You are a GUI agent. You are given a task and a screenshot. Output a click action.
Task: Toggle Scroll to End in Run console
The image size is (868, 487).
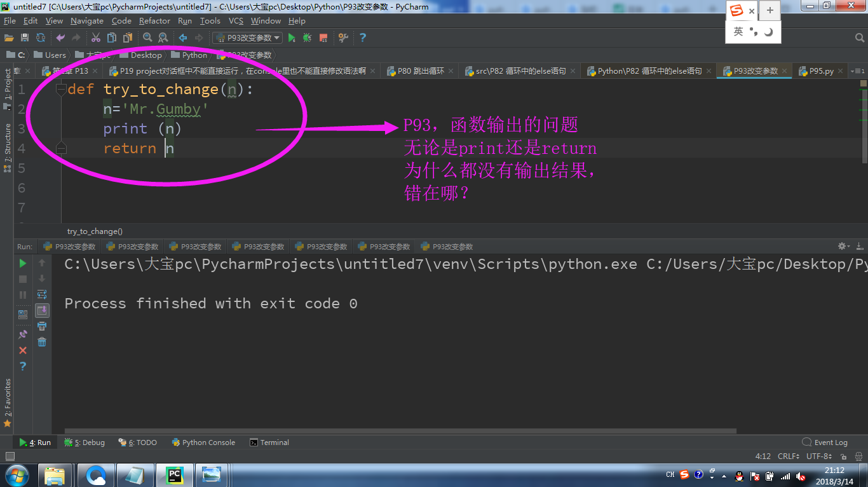(42, 310)
